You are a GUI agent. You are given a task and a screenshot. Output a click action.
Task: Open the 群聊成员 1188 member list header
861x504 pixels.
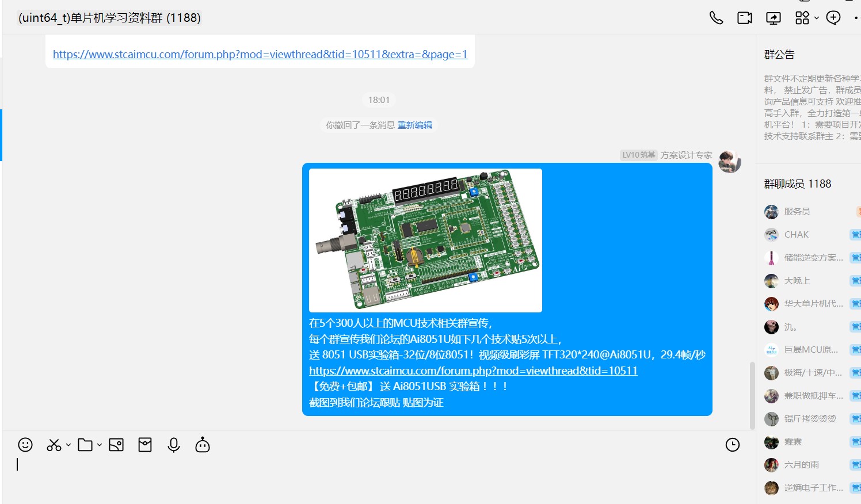[x=798, y=184]
